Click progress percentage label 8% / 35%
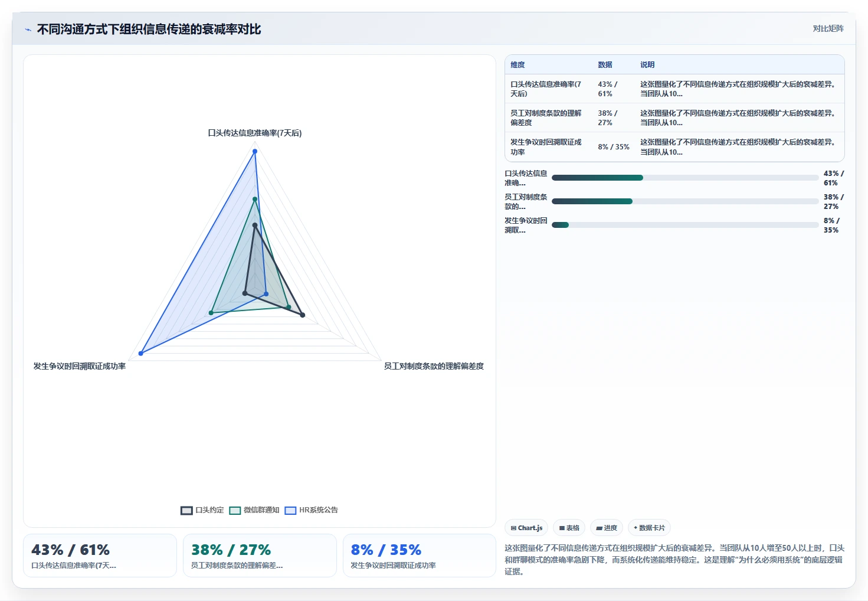The height and width of the screenshot is (601, 868). tap(831, 226)
